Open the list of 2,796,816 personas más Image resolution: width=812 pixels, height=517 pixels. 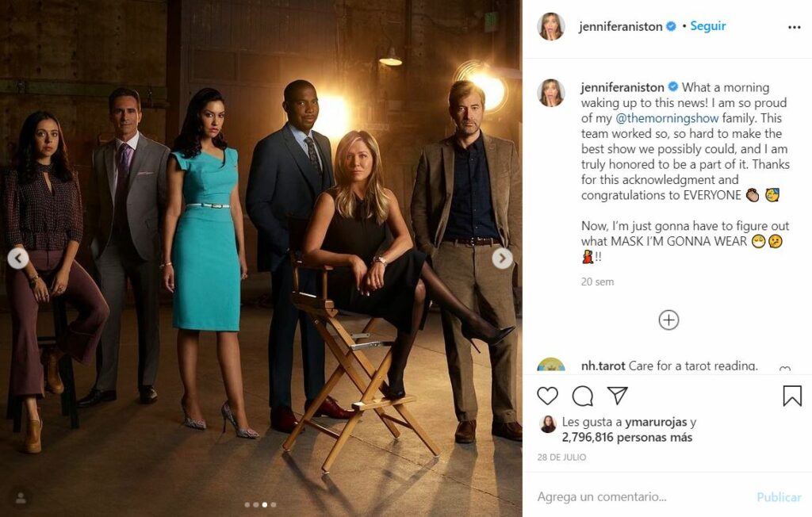(626, 437)
